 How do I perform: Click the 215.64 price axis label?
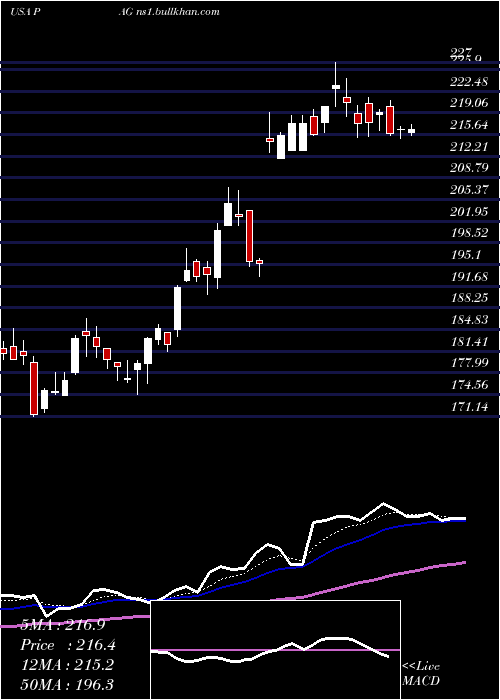(469, 125)
